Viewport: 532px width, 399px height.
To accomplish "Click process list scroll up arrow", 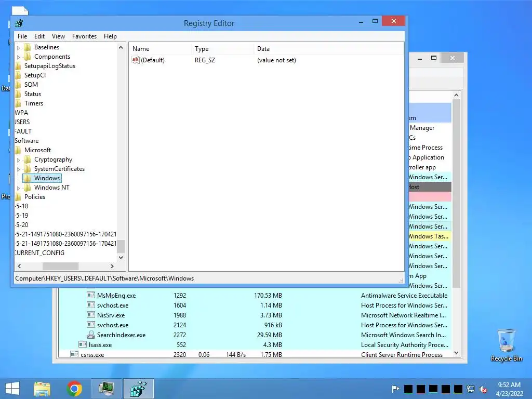I will click(456, 96).
